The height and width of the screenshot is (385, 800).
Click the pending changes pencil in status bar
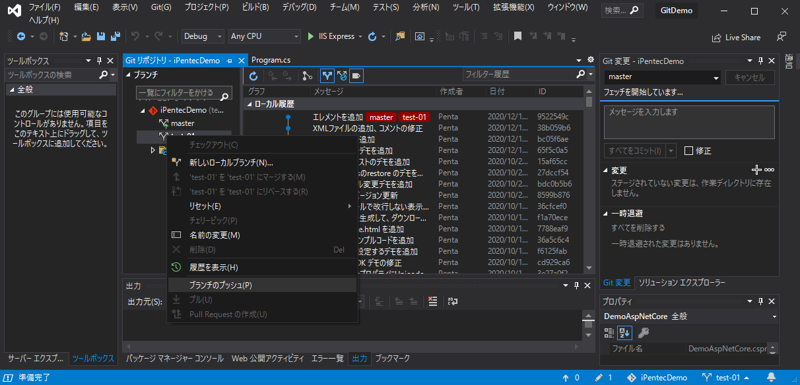pyautogui.click(x=599, y=378)
